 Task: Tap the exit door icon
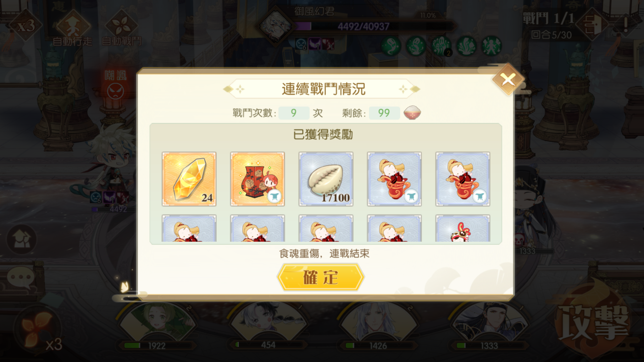(593, 25)
